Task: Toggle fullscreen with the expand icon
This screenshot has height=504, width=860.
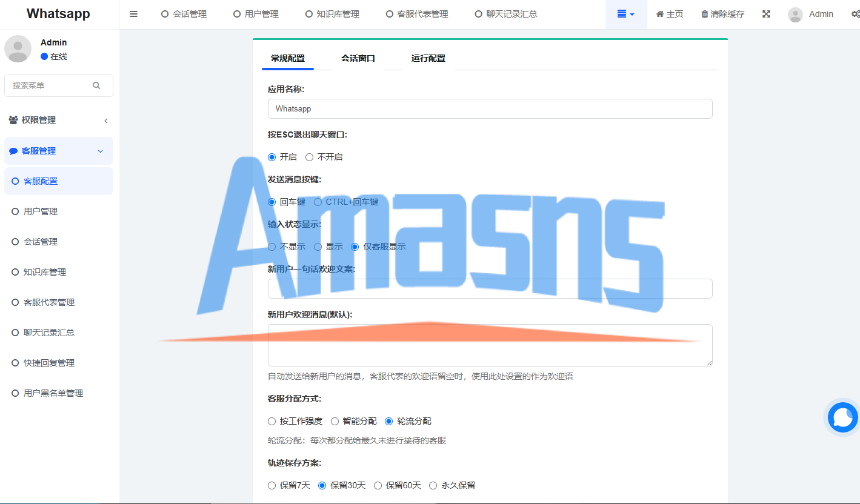Action: (x=766, y=14)
